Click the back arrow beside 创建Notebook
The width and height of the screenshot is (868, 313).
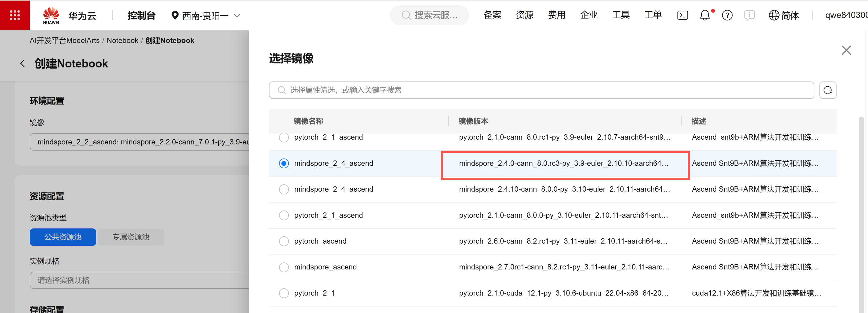click(x=22, y=63)
